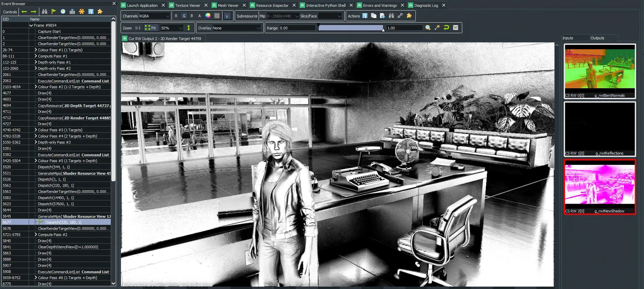
Task: Select the Capture Start event row
Action: (x=56, y=31)
